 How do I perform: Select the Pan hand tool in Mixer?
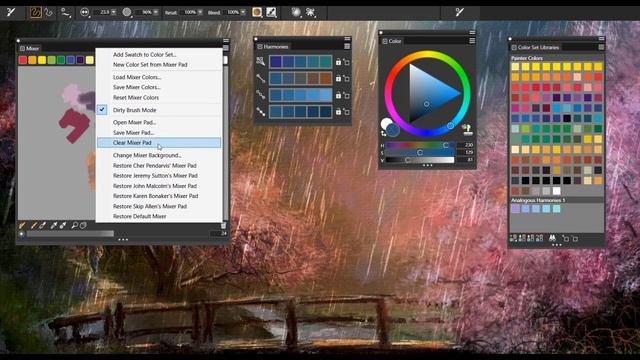83,225
